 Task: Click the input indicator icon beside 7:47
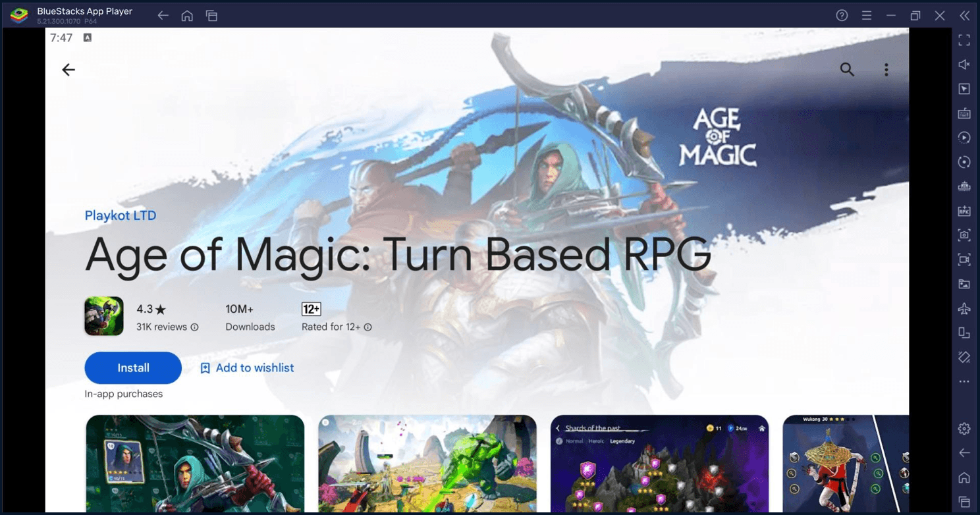coord(87,38)
